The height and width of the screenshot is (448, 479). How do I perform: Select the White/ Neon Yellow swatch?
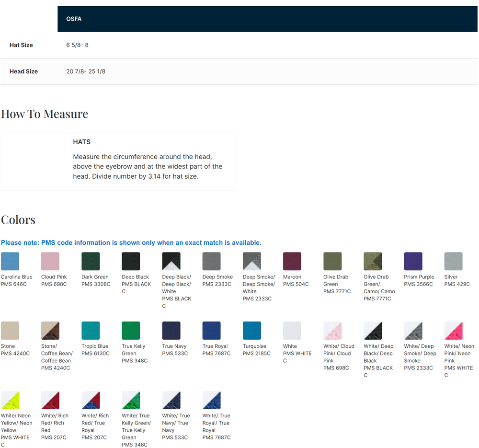(x=10, y=400)
